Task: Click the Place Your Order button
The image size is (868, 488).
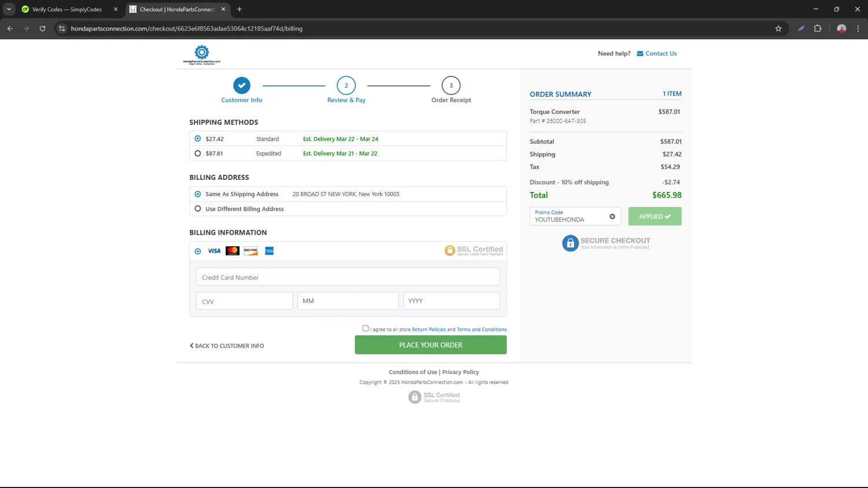Action: [x=431, y=345]
